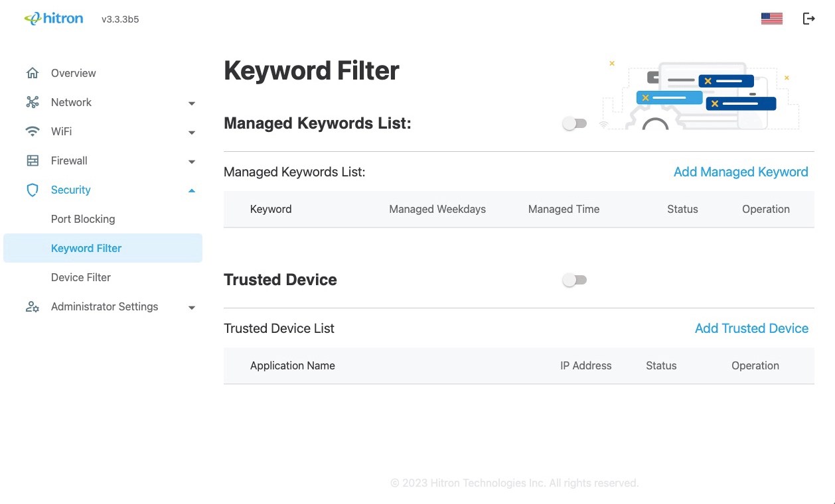Click the Hitron logo
Screen dimensions: 835x504
tap(54, 18)
